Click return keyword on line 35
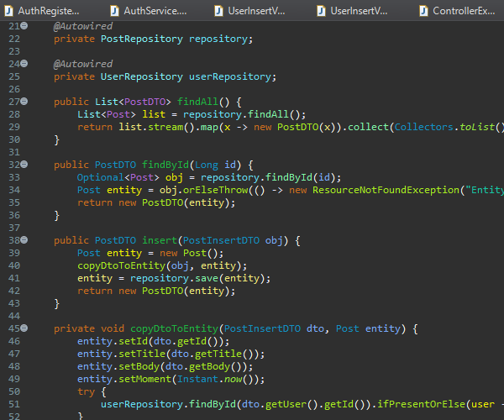 (95, 203)
